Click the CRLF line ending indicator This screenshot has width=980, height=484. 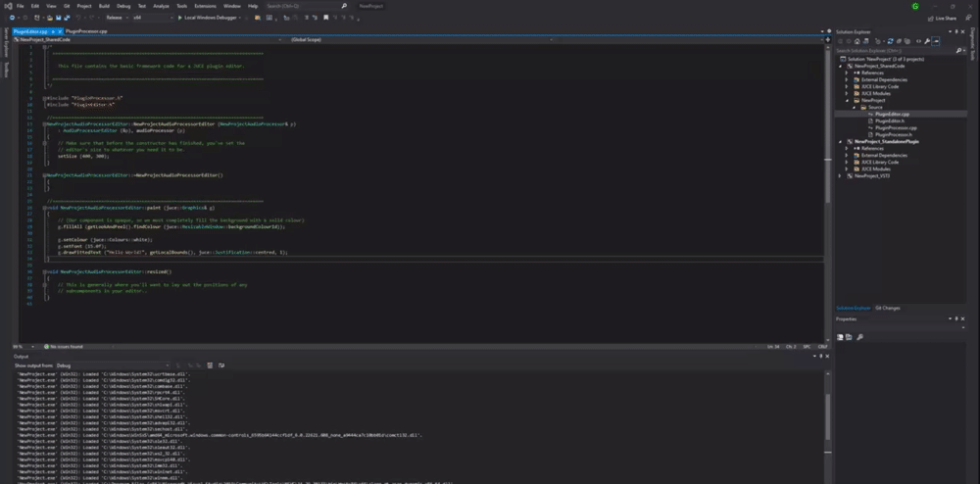(822, 346)
